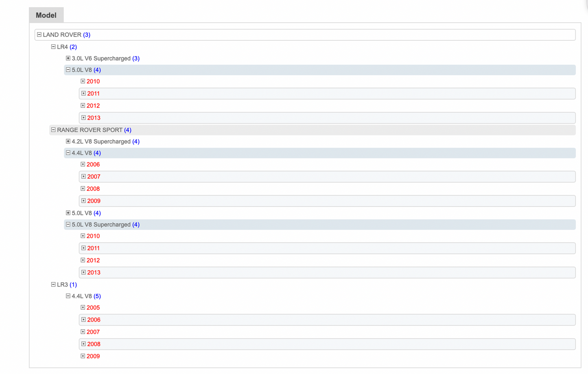Collapse the LR3 branch

tap(53, 284)
